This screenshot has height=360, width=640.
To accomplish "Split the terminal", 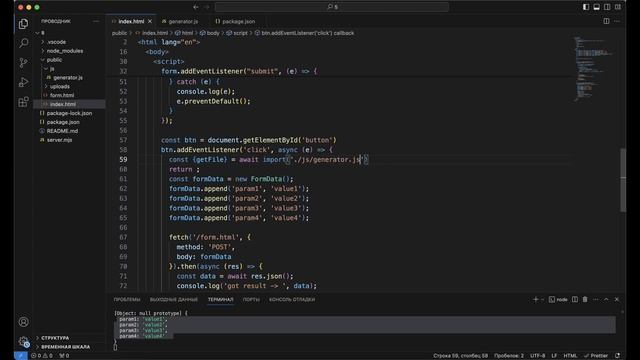I will point(575,300).
